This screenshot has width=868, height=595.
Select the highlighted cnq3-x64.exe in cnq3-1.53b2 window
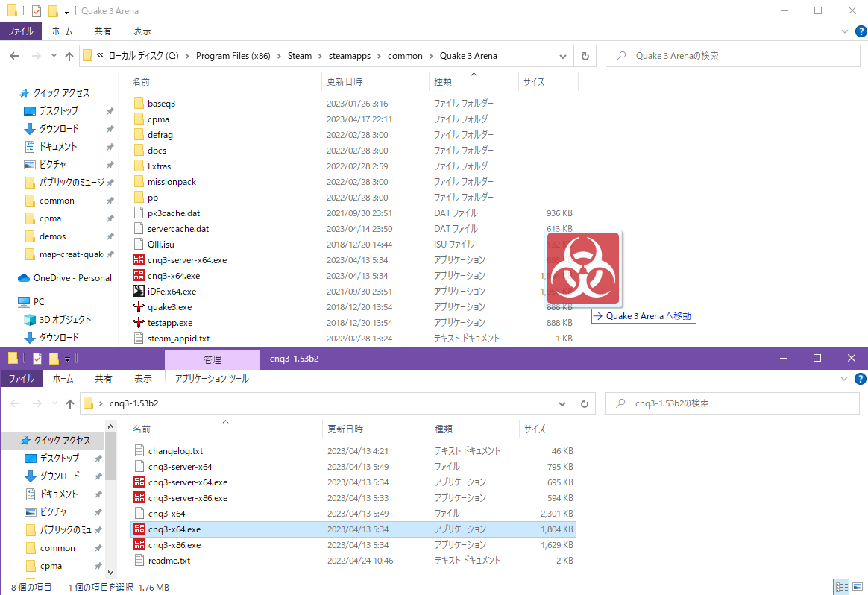coord(353,529)
